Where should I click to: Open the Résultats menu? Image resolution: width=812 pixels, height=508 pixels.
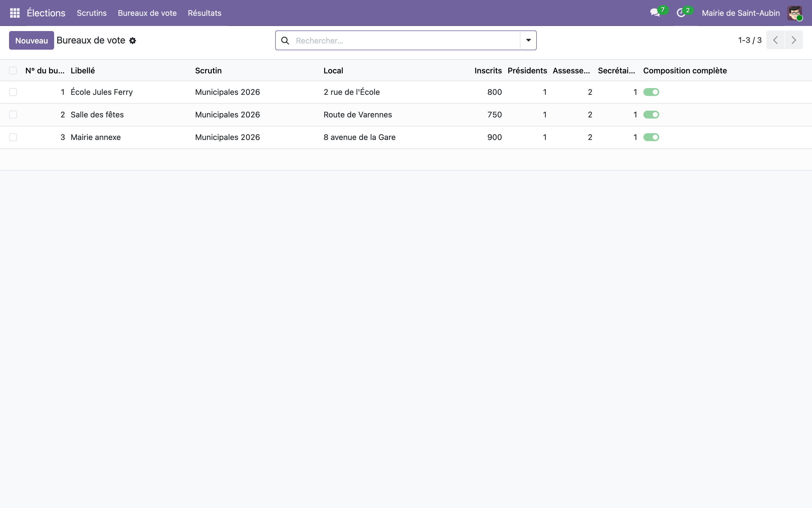tap(204, 13)
